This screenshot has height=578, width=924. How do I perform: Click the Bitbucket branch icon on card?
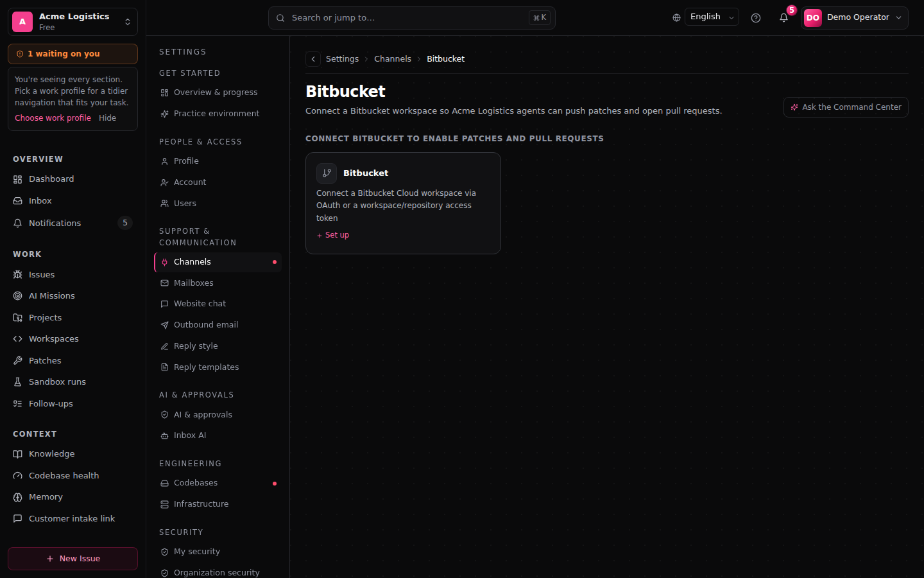(x=327, y=173)
